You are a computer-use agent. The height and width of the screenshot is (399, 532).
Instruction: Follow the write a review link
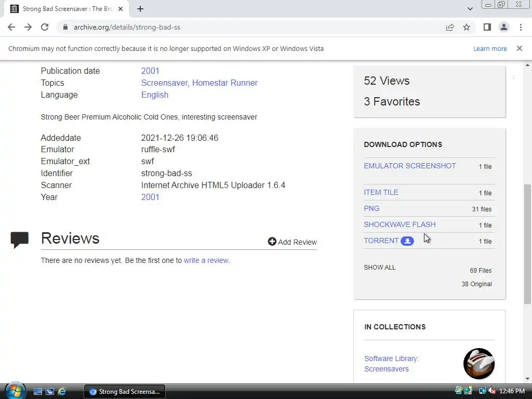pos(206,260)
